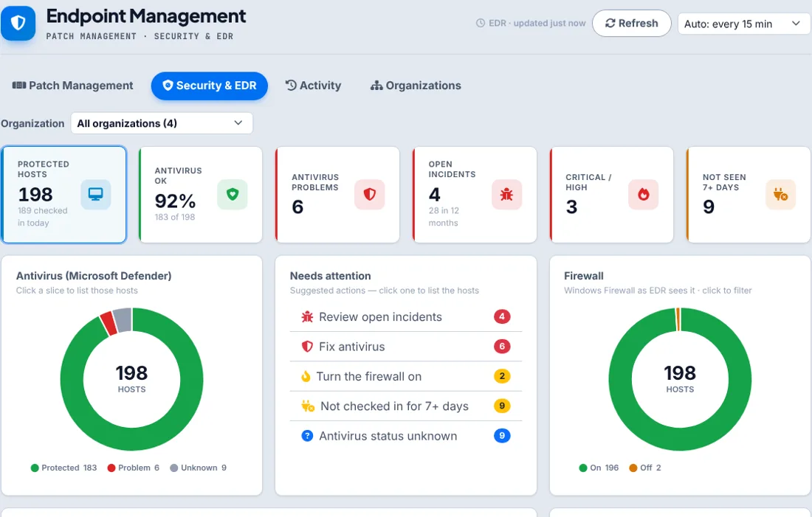
Task: Click the green shield icon on Antivirus OK card
Action: [x=232, y=195]
